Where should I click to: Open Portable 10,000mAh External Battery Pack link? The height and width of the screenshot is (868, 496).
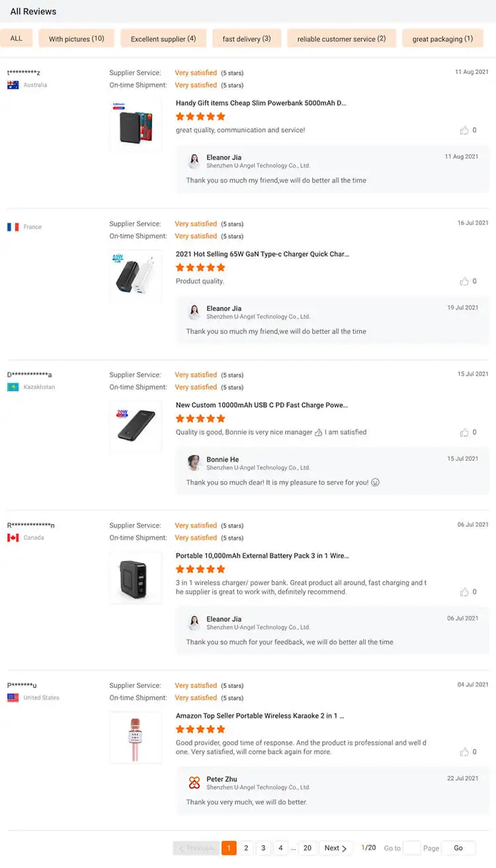pos(262,556)
